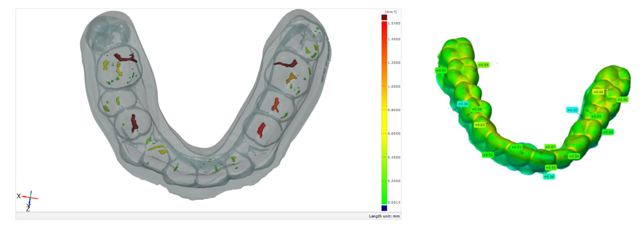Select the cyan +0.34 deviation label
644x231 pixels.
point(463,104)
